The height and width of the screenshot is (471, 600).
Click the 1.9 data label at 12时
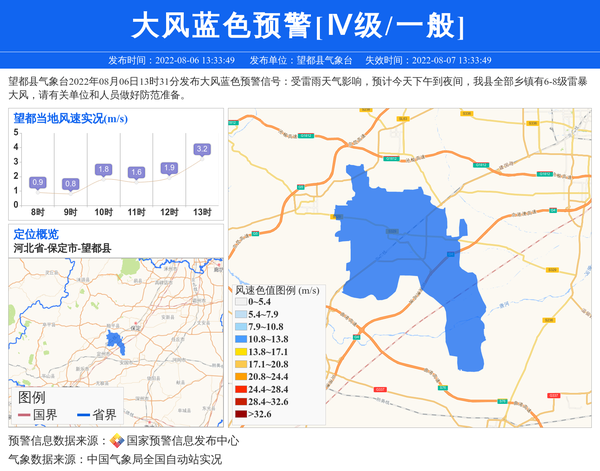coord(169,168)
